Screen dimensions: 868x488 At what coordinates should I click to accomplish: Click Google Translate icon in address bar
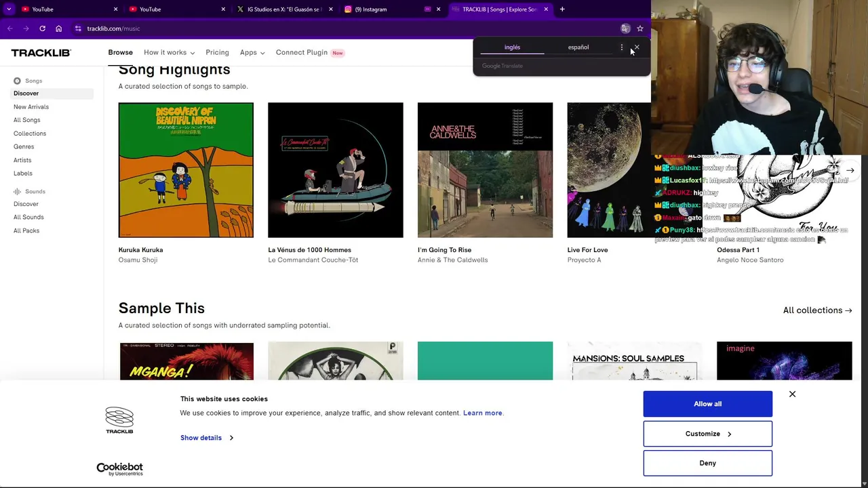[x=625, y=28]
